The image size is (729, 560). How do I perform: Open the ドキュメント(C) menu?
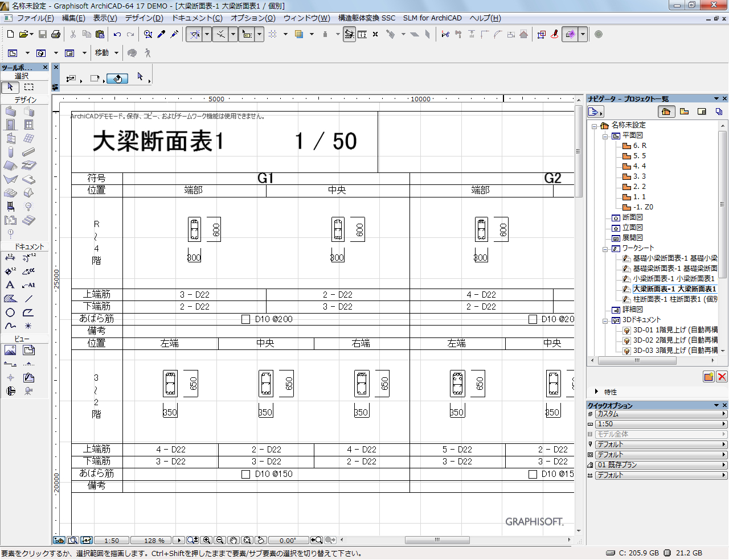197,18
